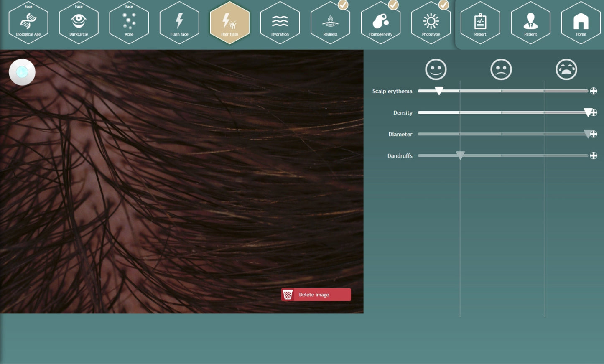Open the Patient profile
Viewport: 604px width, 364px height.
[530, 23]
